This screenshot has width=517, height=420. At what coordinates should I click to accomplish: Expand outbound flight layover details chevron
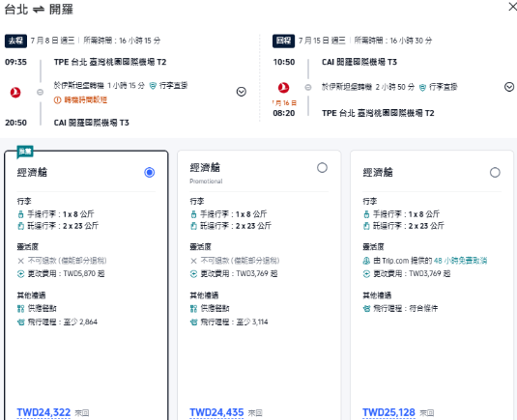tap(242, 92)
